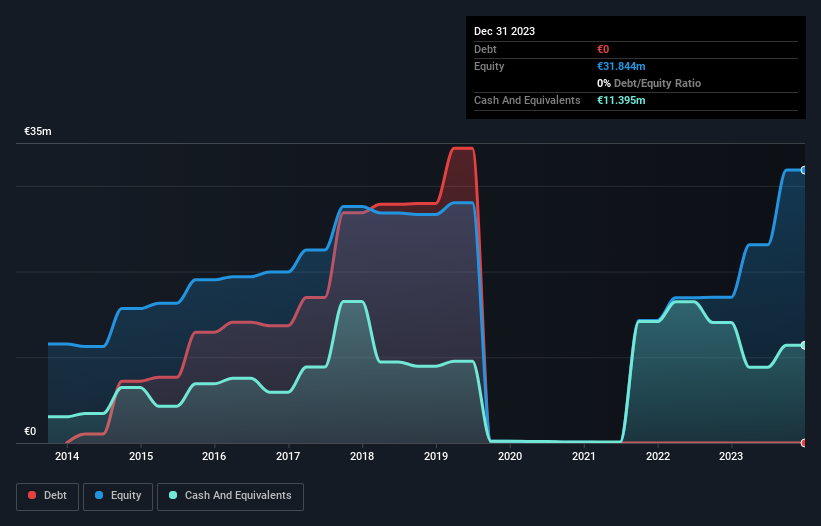
Task: Click the 2023 axis label
Action: tap(731, 456)
